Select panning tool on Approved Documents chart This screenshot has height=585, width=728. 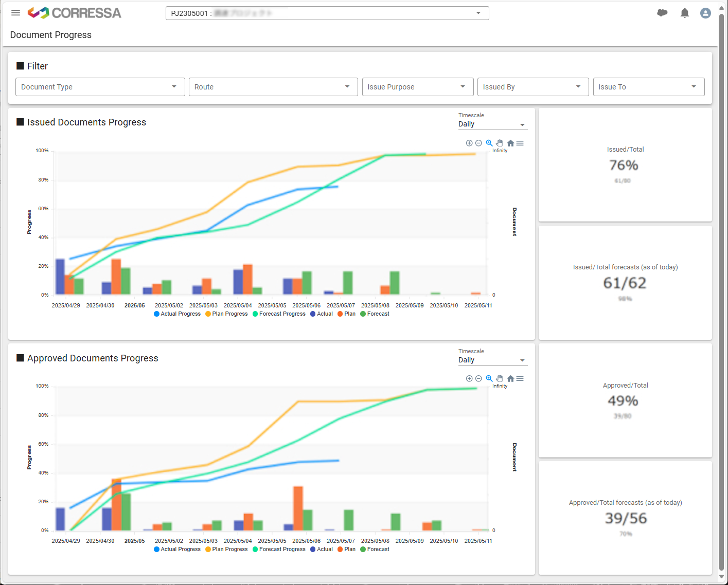500,379
